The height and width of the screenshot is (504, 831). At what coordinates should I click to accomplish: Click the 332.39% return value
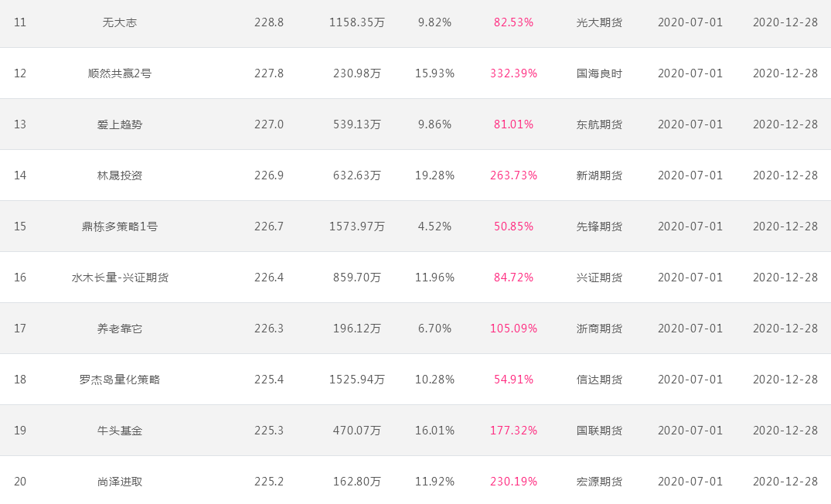(513, 73)
